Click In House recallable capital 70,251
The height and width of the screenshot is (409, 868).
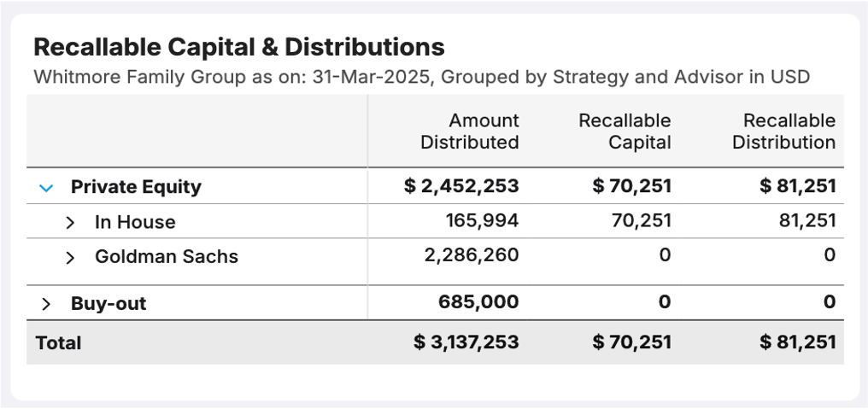pyautogui.click(x=641, y=221)
